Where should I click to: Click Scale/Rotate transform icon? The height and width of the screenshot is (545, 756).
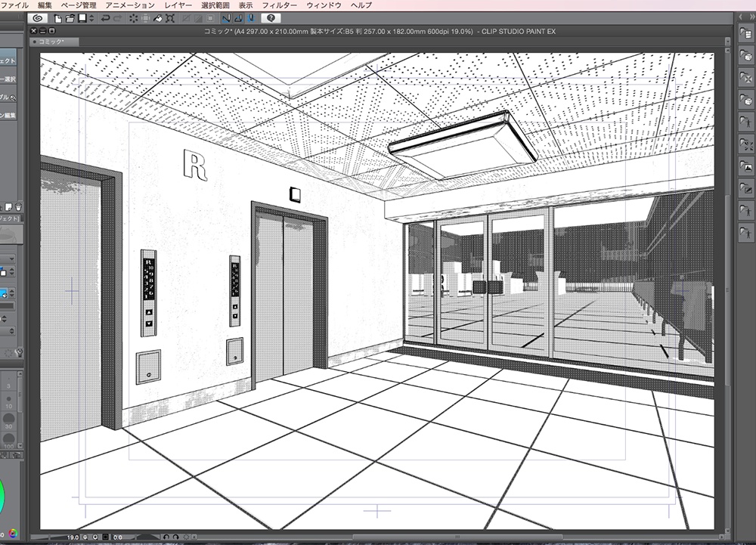[x=169, y=18]
